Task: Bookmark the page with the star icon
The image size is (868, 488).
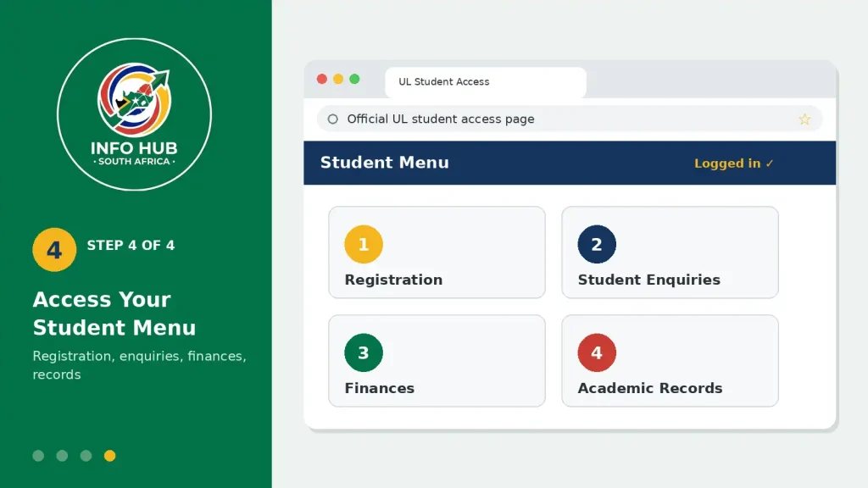Action: [804, 119]
